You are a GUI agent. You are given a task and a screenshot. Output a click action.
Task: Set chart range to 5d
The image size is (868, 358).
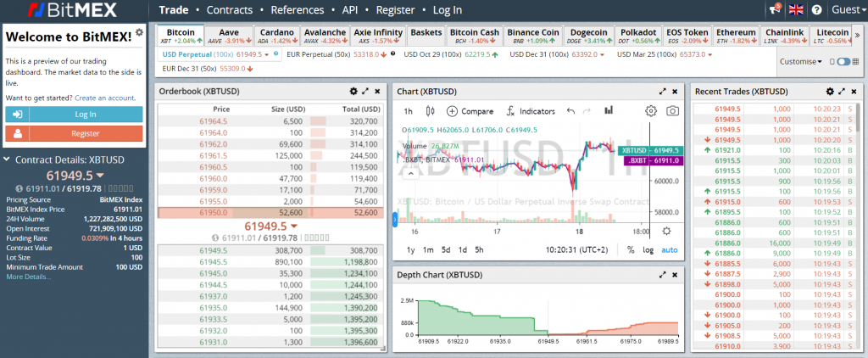click(446, 250)
